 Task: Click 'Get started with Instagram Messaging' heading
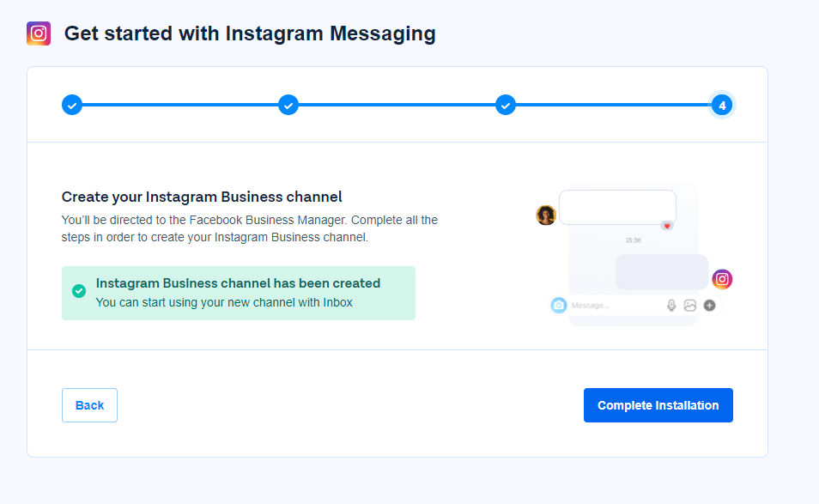click(250, 33)
